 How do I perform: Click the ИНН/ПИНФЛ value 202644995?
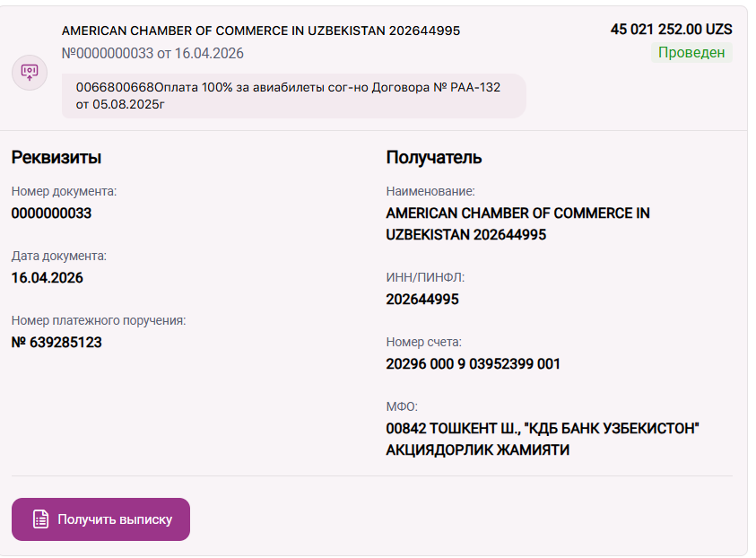tap(421, 300)
